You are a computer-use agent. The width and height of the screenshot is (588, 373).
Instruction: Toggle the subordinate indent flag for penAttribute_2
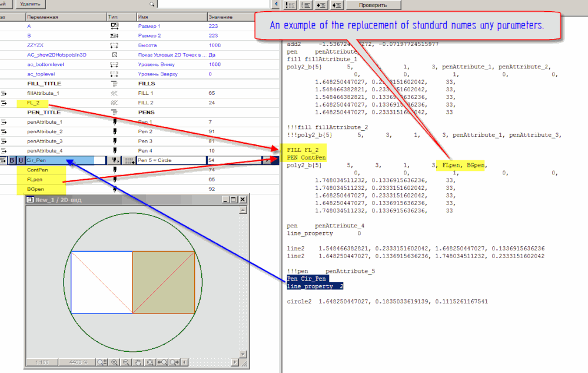(4, 132)
